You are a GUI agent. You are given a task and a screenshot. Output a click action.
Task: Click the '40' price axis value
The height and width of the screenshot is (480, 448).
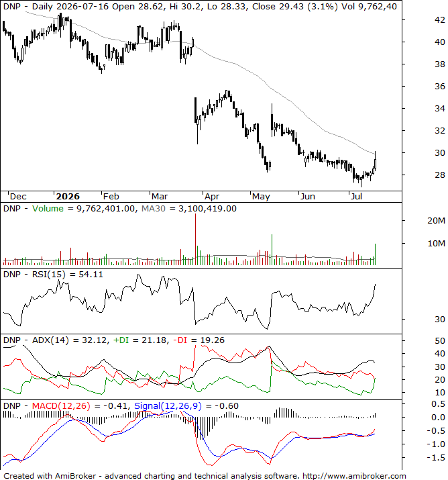tap(440, 42)
